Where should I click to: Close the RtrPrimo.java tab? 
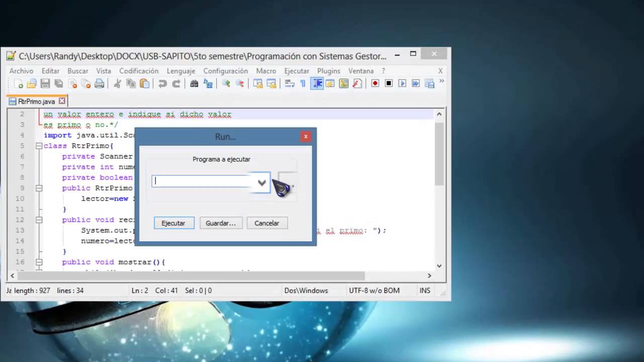[62, 101]
